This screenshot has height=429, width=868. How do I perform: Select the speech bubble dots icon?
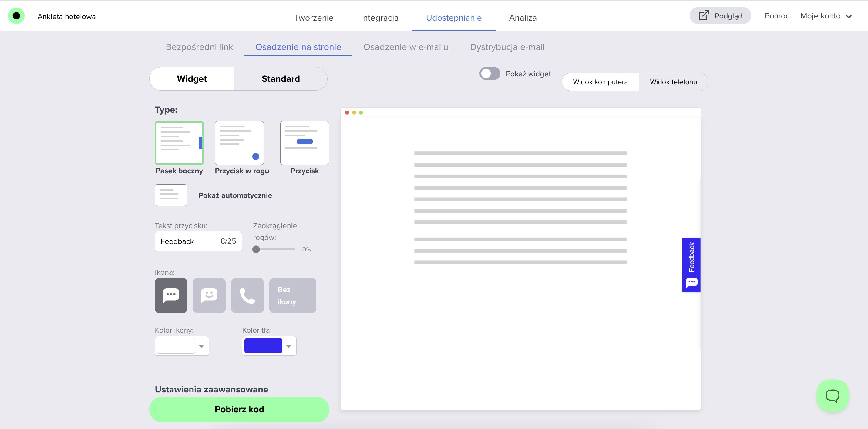[171, 295]
